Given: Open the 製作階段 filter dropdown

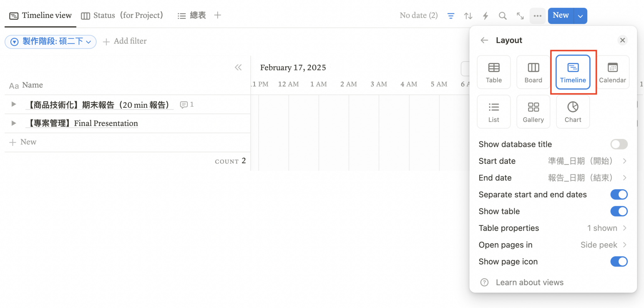Looking at the screenshot, I should pyautogui.click(x=50, y=41).
